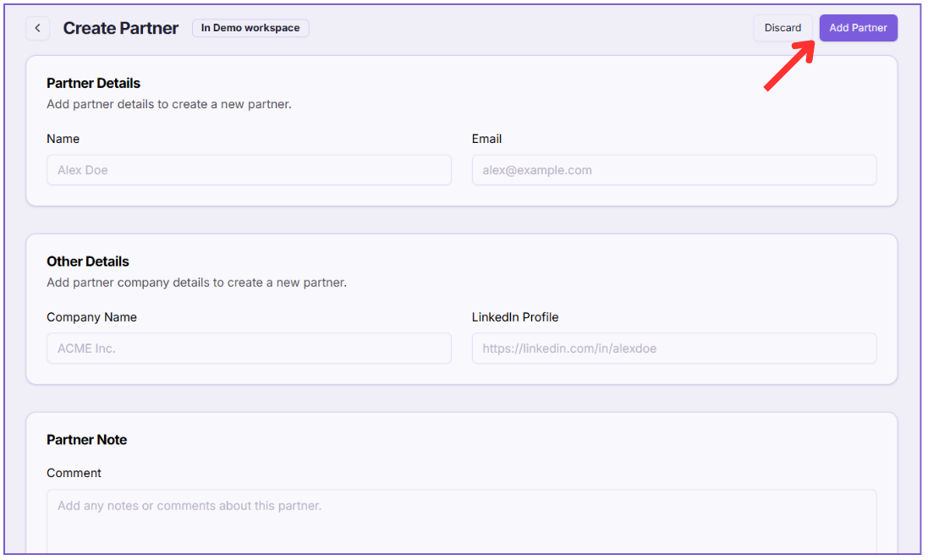This screenshot has width=928, height=560.
Task: Click the Comment label
Action: tap(74, 473)
